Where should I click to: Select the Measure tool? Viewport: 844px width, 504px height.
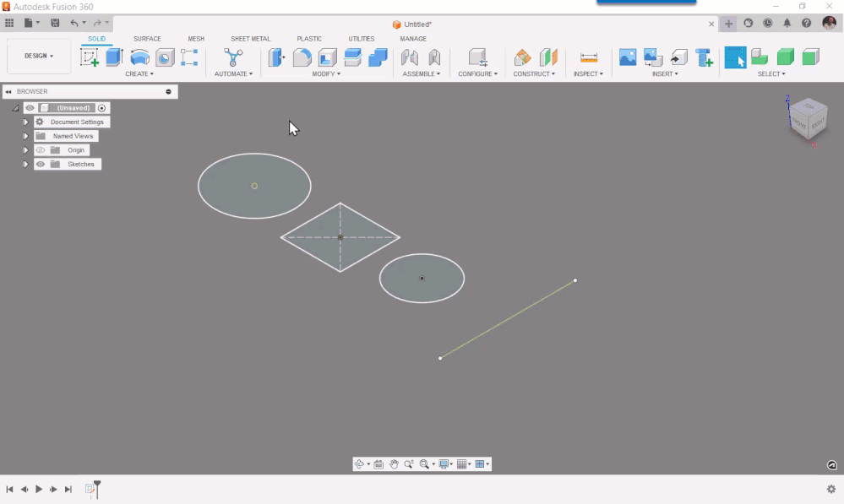(588, 57)
